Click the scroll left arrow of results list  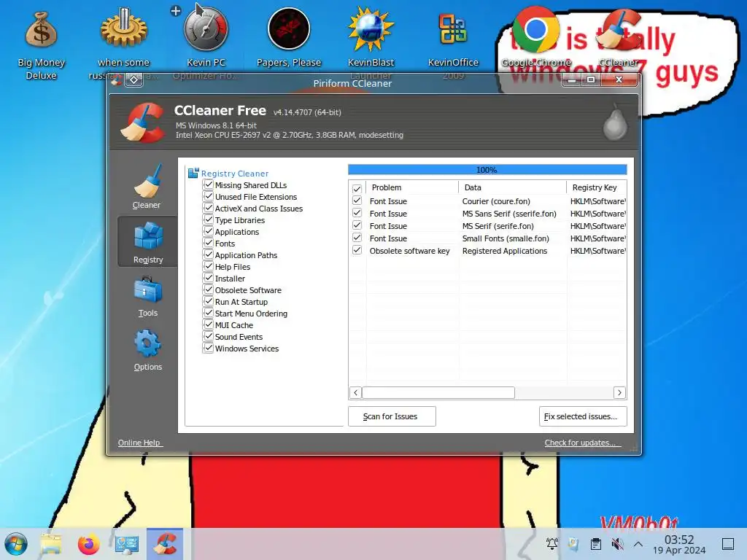(355, 393)
